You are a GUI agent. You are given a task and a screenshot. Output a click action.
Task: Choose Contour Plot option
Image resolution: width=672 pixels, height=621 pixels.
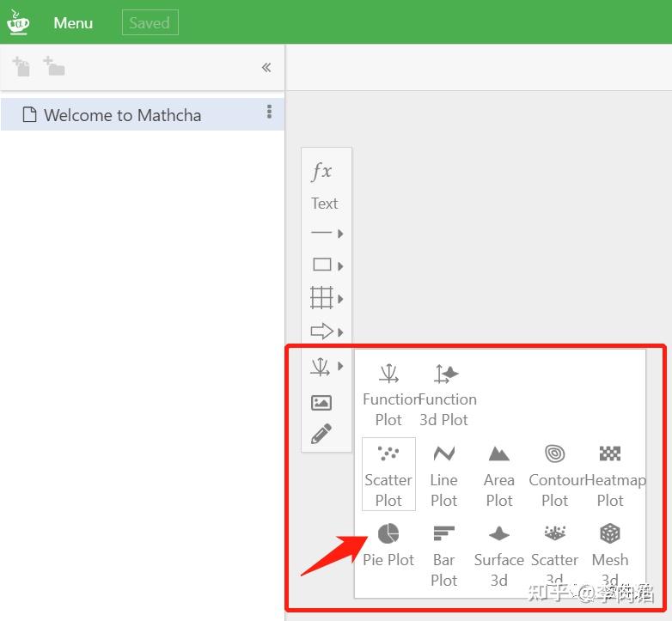tap(555, 474)
